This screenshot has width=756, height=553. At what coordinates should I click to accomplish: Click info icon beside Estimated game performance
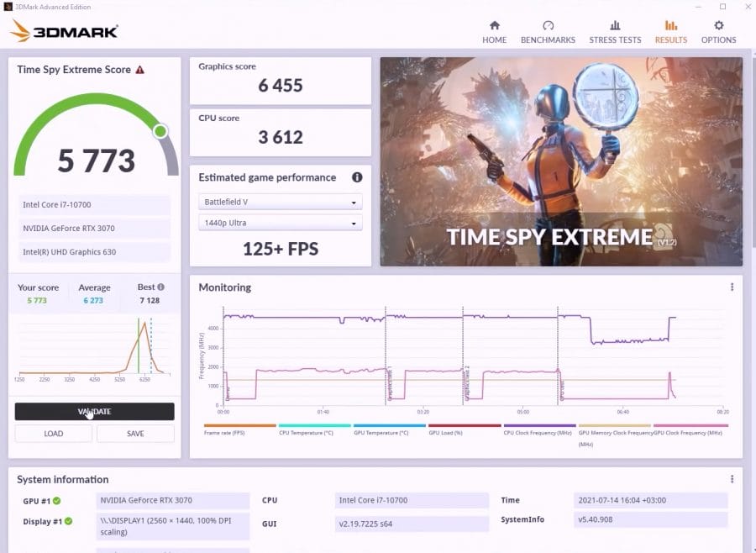357,177
